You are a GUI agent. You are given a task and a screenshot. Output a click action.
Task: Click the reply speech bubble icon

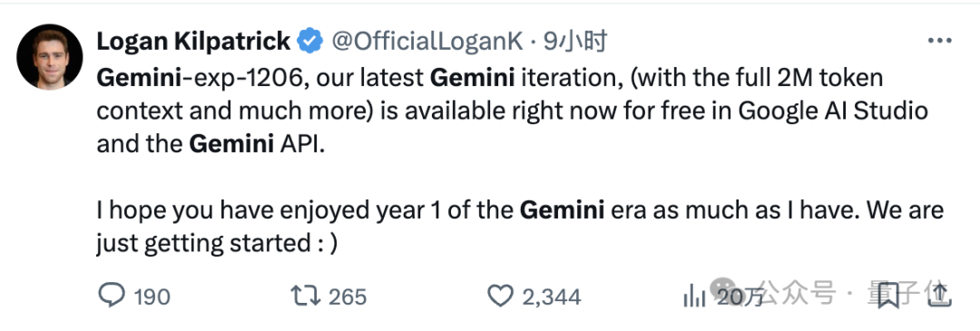point(112,296)
